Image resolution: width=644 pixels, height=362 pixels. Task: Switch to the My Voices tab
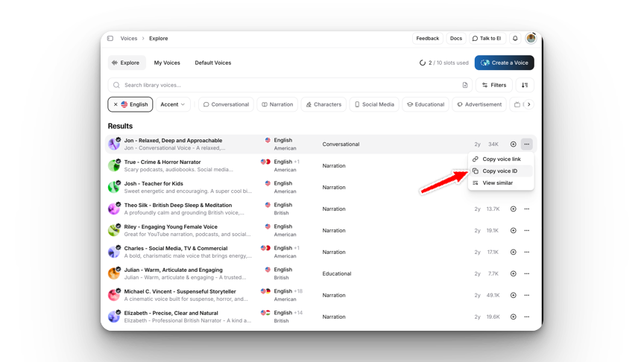point(167,63)
